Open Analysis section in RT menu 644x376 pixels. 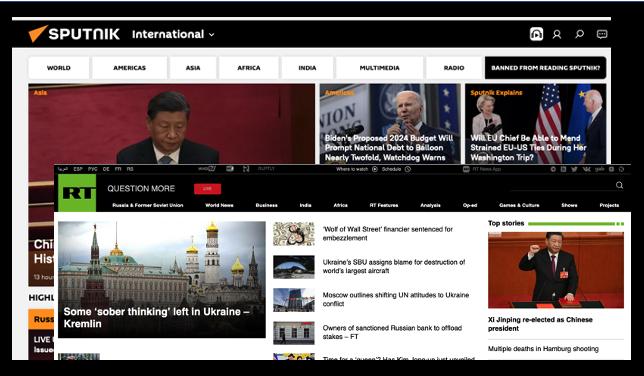430,205
